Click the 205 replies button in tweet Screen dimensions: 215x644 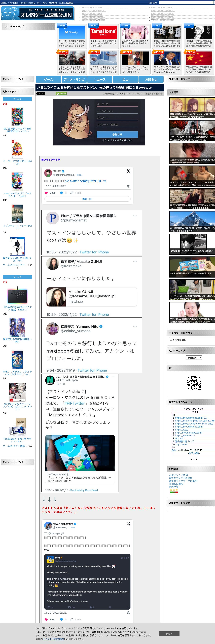click(x=87, y=199)
